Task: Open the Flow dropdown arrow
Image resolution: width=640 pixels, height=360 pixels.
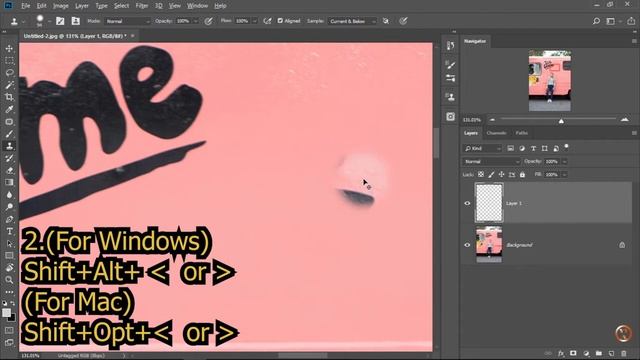Action: coord(255,21)
